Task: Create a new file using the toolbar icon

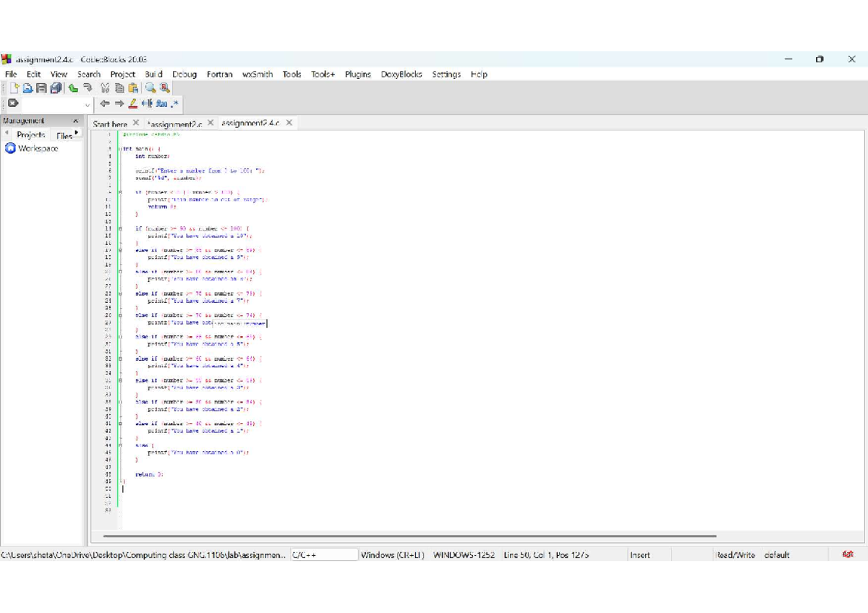Action: point(15,87)
